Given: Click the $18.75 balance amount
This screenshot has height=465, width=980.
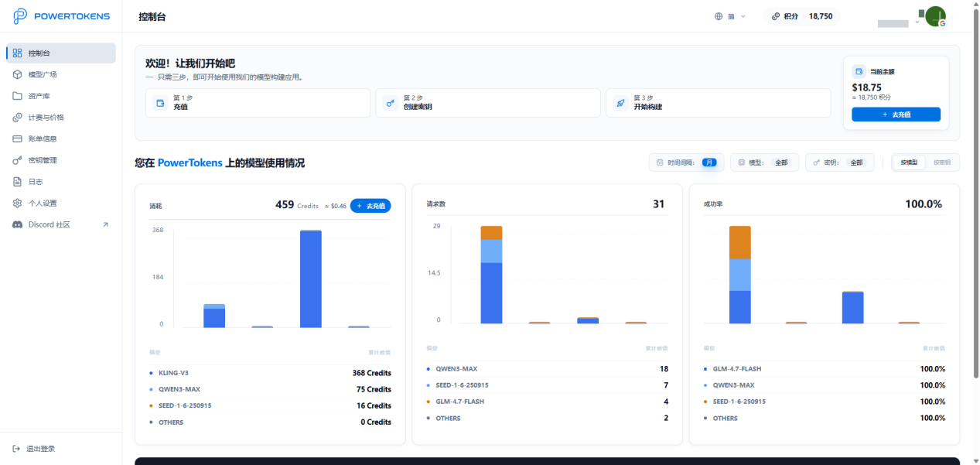Looking at the screenshot, I should click(x=867, y=87).
